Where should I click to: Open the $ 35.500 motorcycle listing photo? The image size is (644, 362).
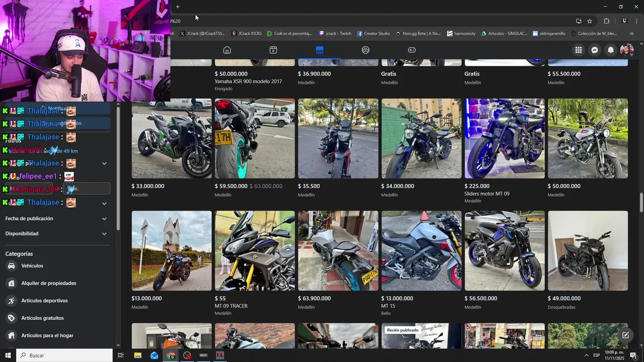[x=338, y=138]
